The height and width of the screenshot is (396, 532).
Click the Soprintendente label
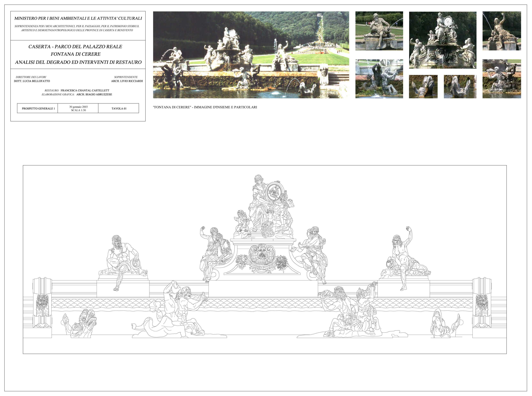[126, 77]
